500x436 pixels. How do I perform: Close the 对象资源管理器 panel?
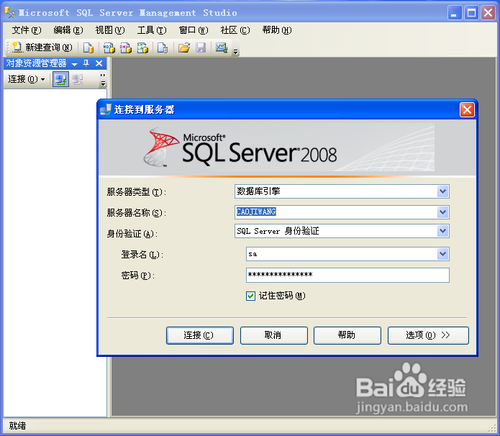click(99, 63)
